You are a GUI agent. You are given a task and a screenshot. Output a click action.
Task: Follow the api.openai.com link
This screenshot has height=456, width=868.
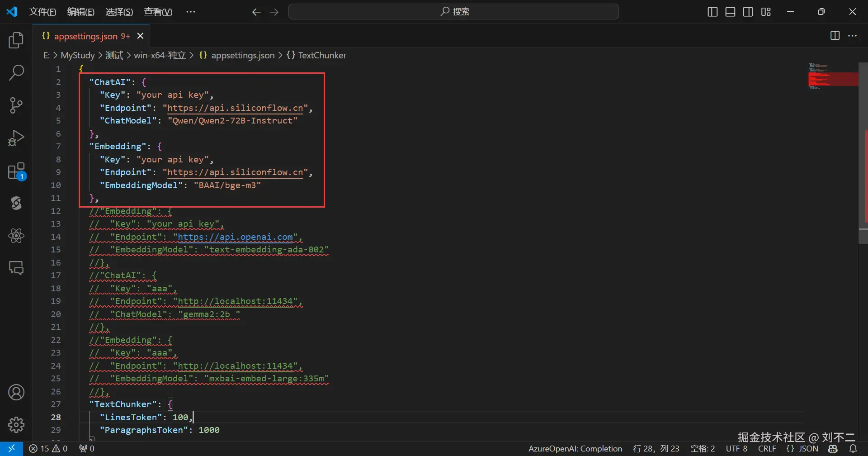pos(236,237)
